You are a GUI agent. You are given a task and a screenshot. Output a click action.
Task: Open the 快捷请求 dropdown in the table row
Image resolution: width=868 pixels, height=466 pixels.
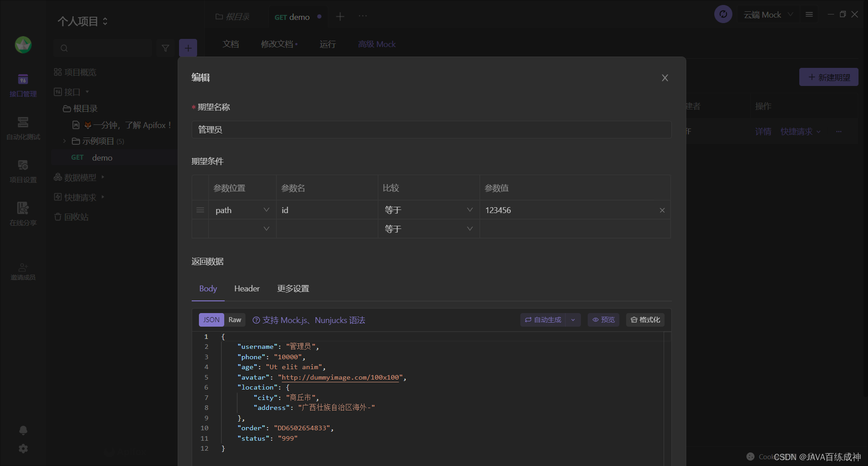click(800, 132)
